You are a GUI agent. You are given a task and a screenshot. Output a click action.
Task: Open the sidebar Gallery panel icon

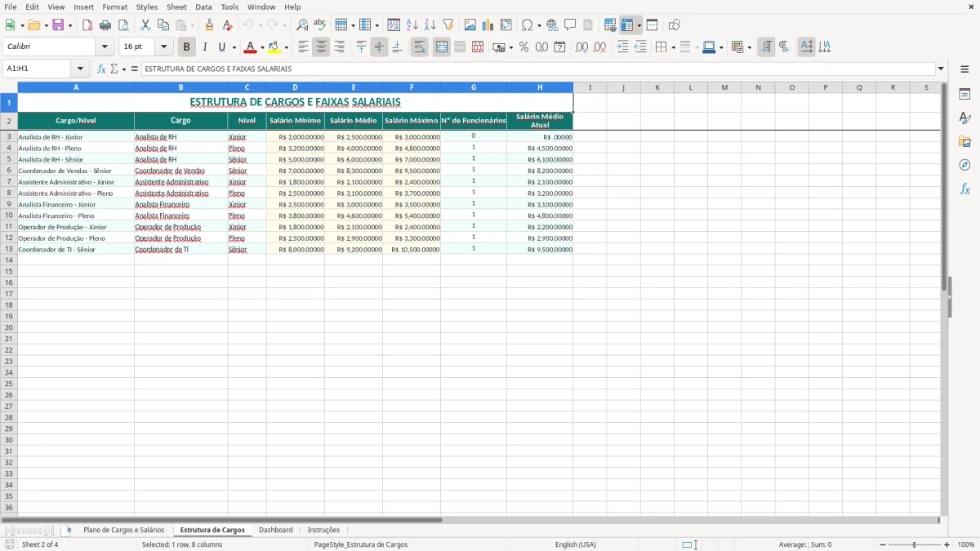pos(964,141)
